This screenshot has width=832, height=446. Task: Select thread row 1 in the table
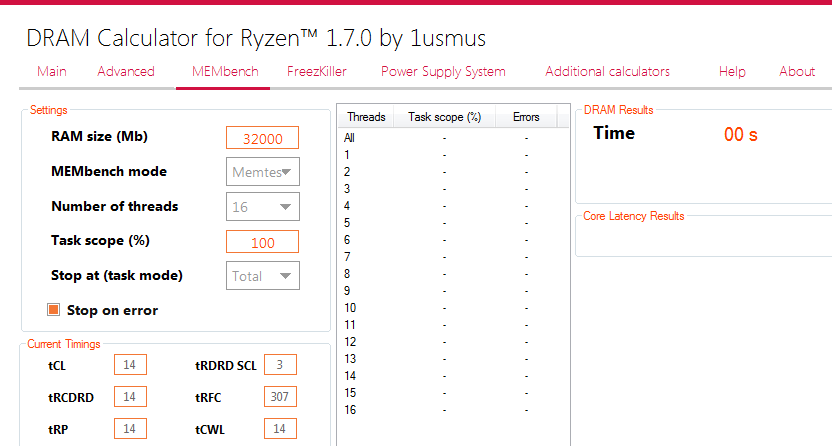[453, 155]
